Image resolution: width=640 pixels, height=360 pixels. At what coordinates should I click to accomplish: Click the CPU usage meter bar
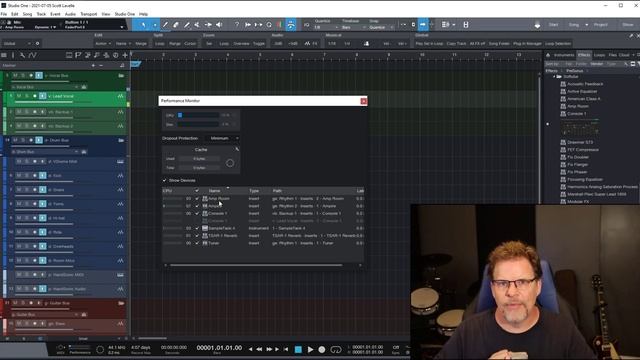click(198, 116)
